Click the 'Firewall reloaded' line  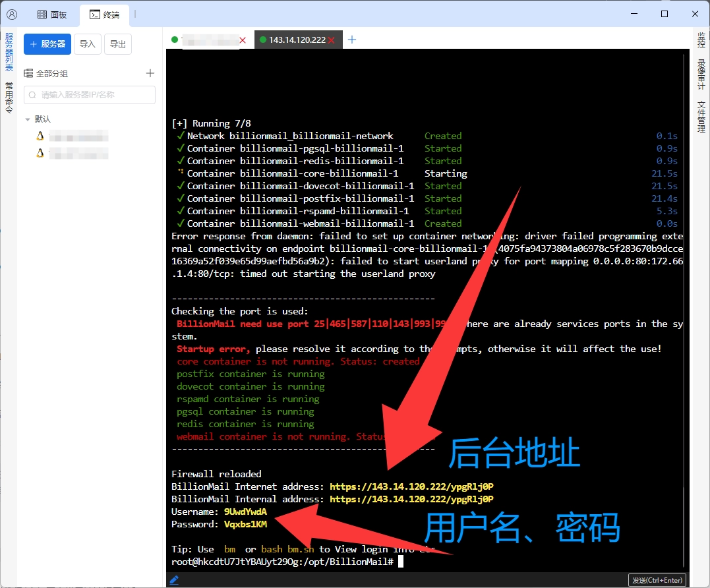[x=216, y=474]
